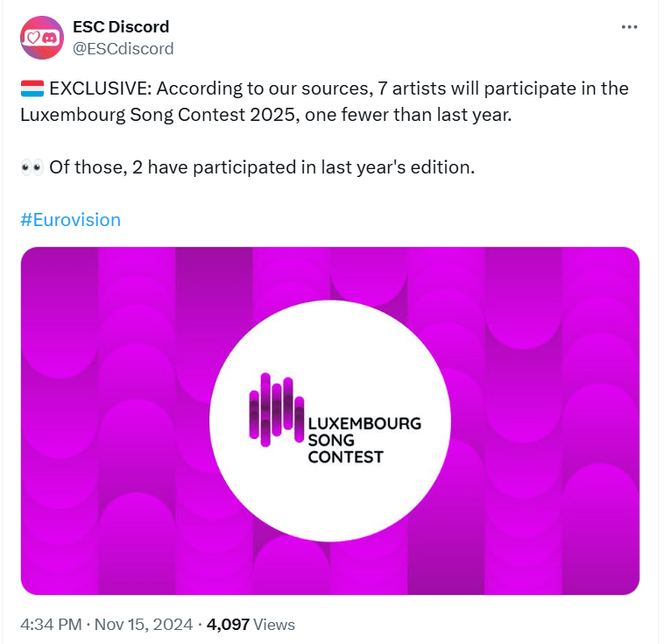
Task: Open the attached pink image's top-left corner
Action: coord(44,267)
